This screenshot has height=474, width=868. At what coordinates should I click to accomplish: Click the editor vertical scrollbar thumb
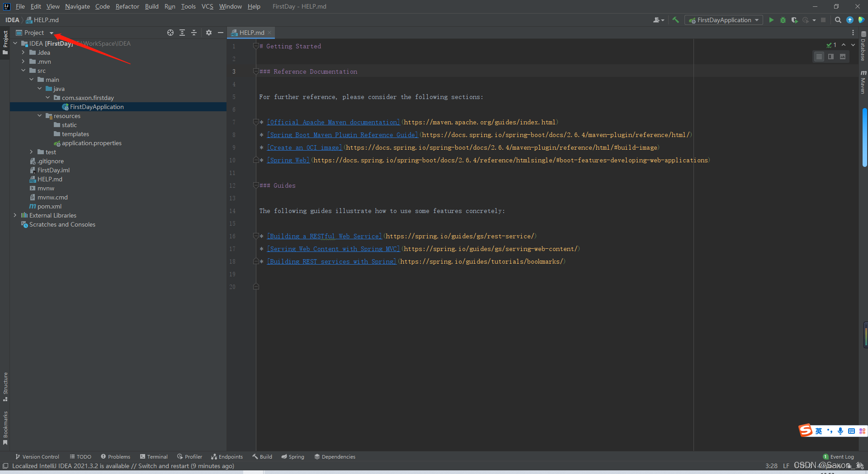pos(864,137)
